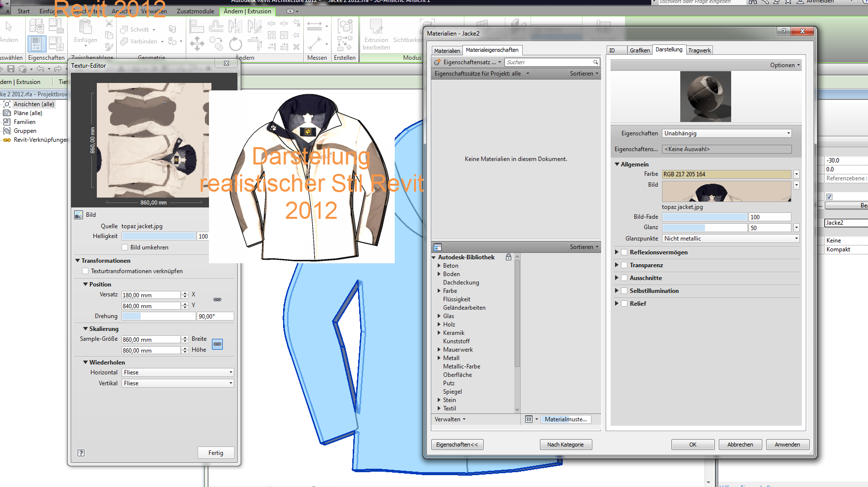Click the linear Measure dimension icon
Viewport: 868px width, 487px height.
click(x=314, y=26)
